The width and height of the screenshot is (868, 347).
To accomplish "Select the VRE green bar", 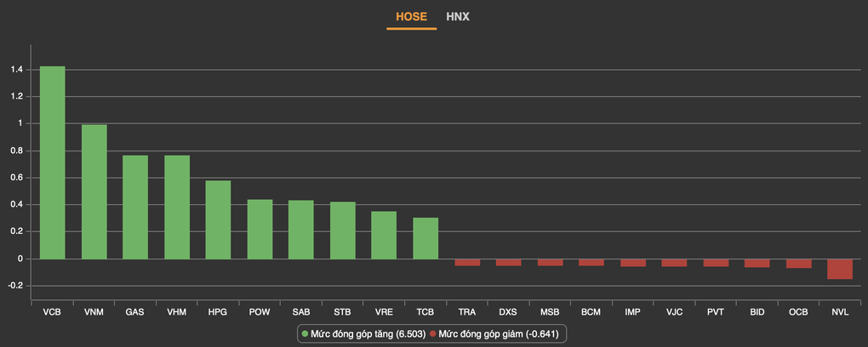I will point(384,236).
